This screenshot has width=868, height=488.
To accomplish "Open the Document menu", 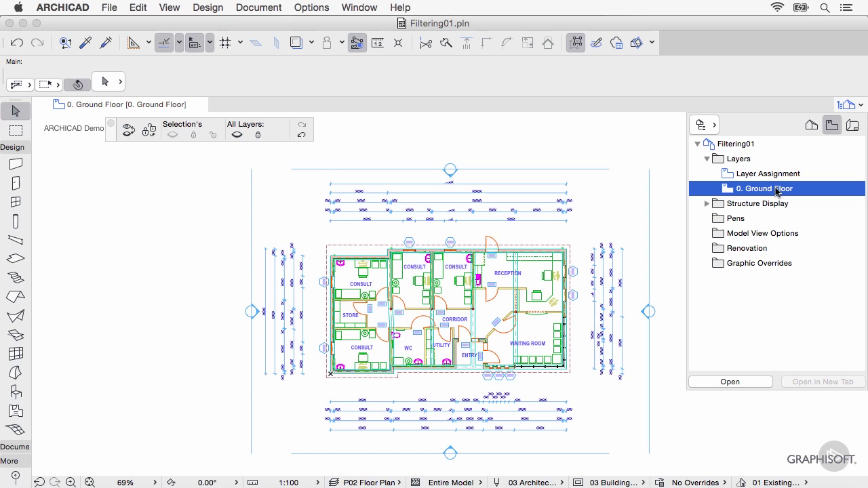I will click(x=258, y=7).
